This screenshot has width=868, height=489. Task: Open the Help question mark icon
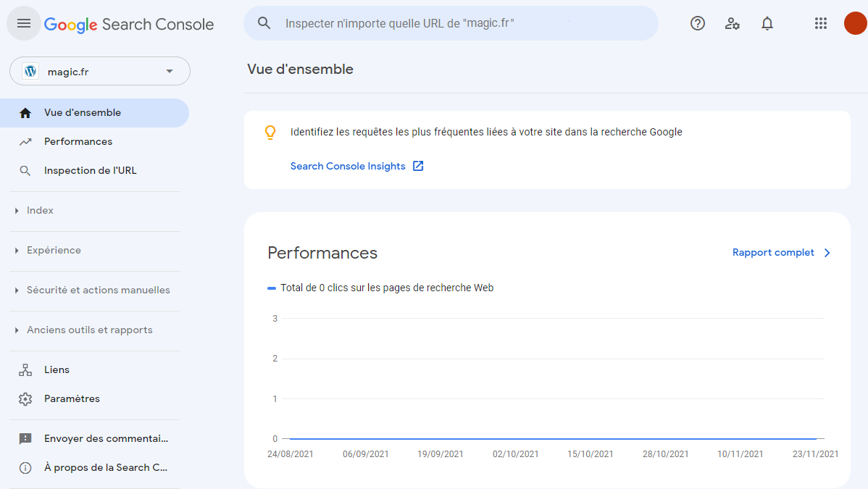(x=698, y=23)
